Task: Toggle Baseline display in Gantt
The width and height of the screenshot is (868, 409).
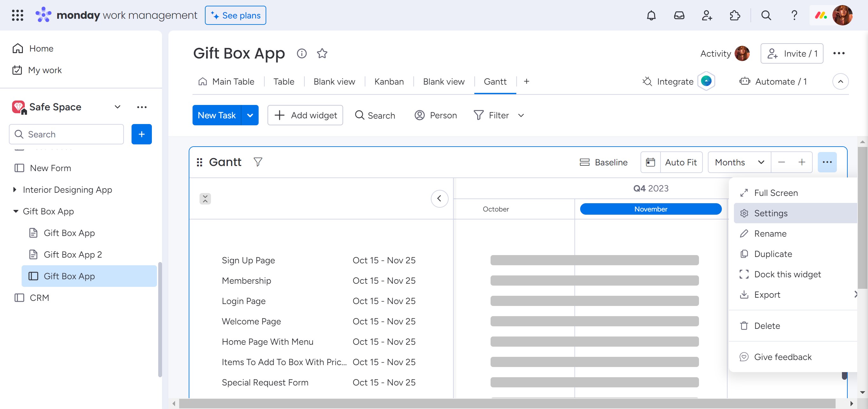Action: (603, 162)
